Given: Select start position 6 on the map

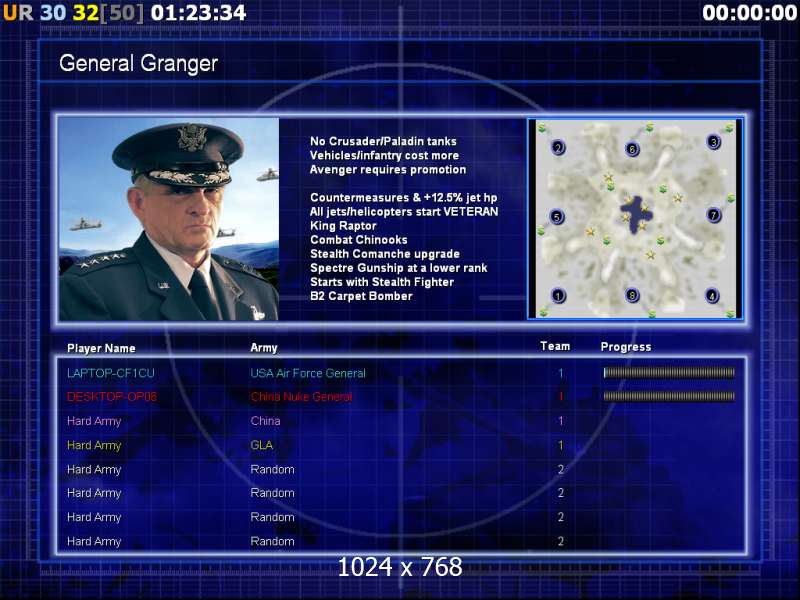Looking at the screenshot, I should 632,149.
